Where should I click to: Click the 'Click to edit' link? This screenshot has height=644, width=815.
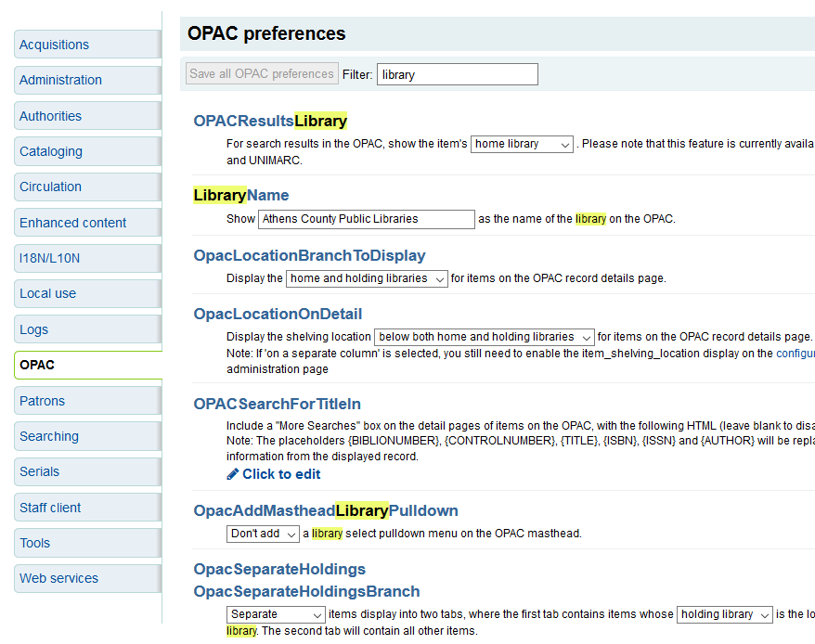tap(281, 474)
